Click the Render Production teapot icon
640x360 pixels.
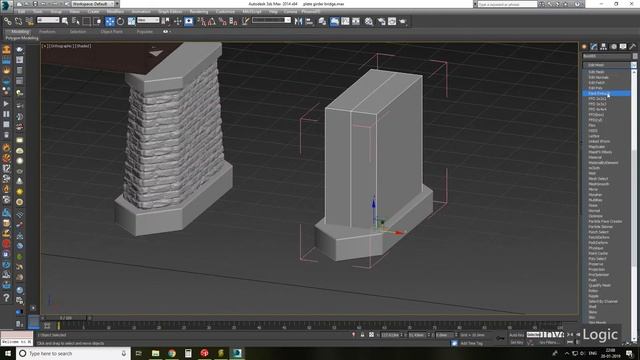pos(403,21)
